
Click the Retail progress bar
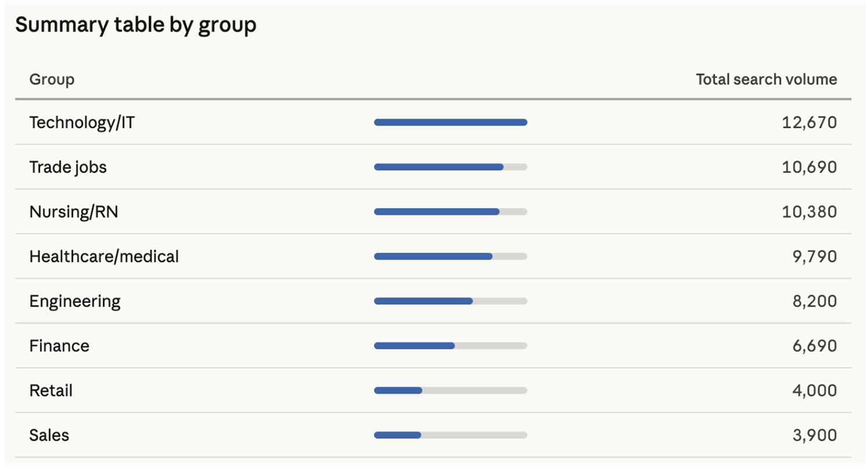450,390
